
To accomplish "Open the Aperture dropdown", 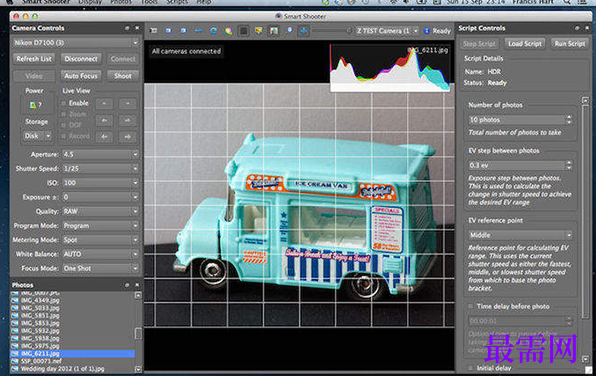I will [101, 155].
